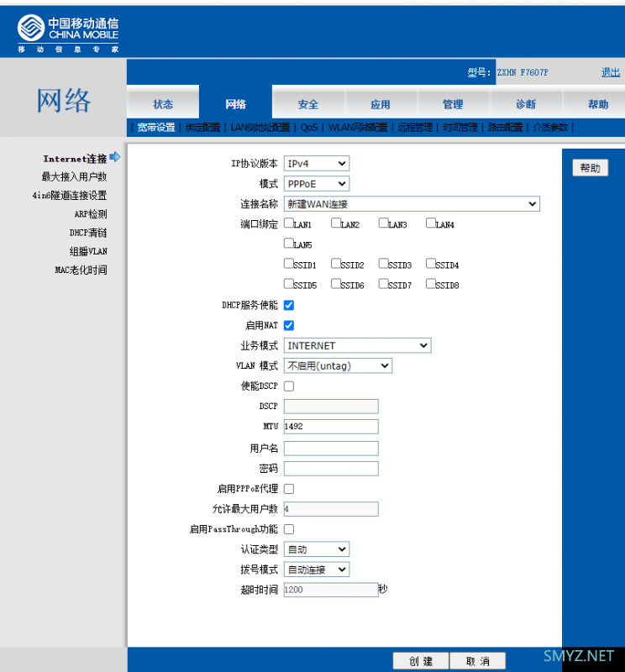Switch to the 管理 tab
Screen dimensions: 625x672
pyautogui.click(x=453, y=103)
